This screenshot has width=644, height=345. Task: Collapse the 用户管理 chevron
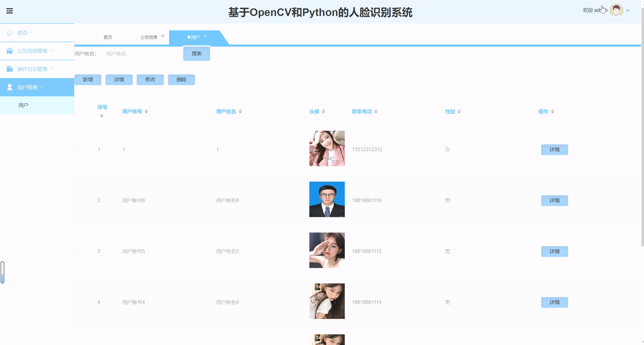pyautogui.click(x=42, y=87)
